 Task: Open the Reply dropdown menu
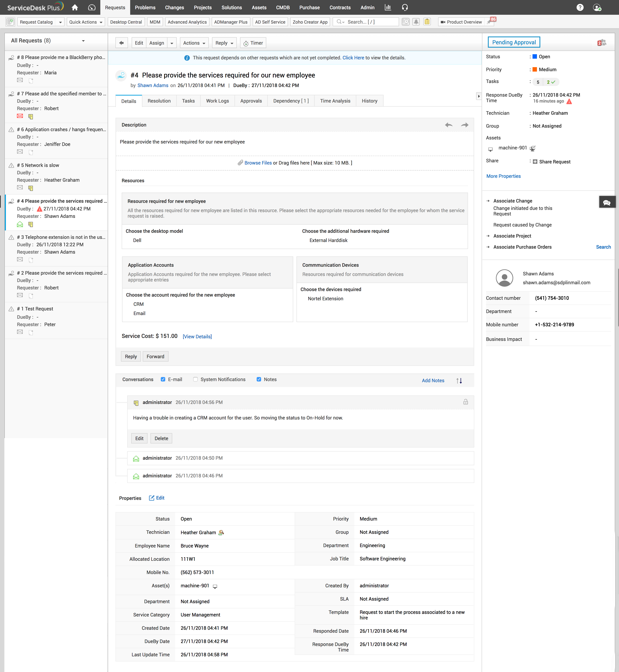click(224, 43)
